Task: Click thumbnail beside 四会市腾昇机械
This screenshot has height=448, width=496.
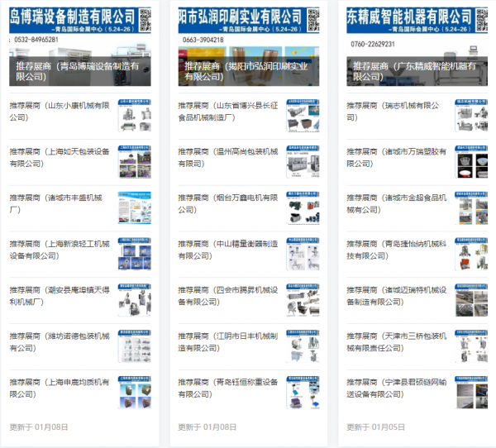Action: [303, 300]
